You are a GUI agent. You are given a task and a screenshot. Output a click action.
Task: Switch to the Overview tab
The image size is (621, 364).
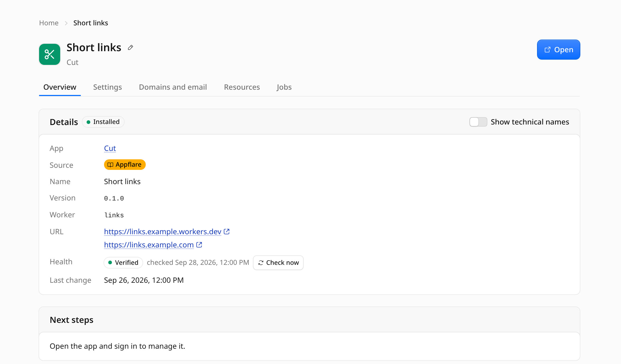[x=60, y=87]
